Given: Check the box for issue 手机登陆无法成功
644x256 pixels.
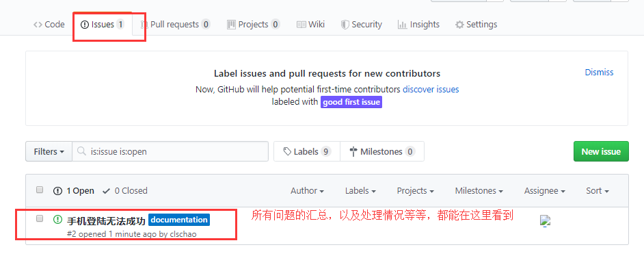Looking at the screenshot, I should pos(40,218).
